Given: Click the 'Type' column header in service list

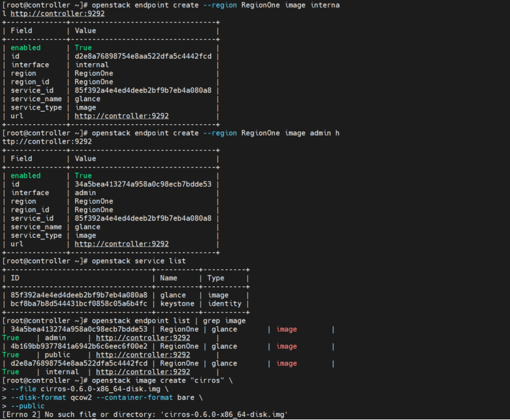Looking at the screenshot, I should pyautogui.click(x=216, y=278).
